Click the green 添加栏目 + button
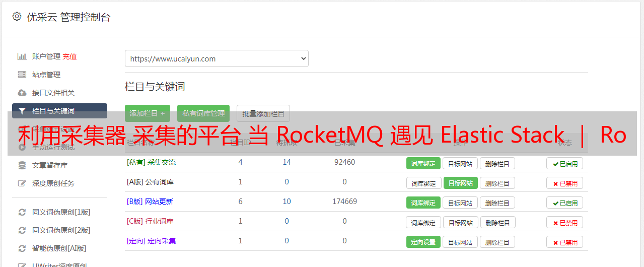Image resolution: width=644 pixels, height=267 pixels. pos(148,113)
